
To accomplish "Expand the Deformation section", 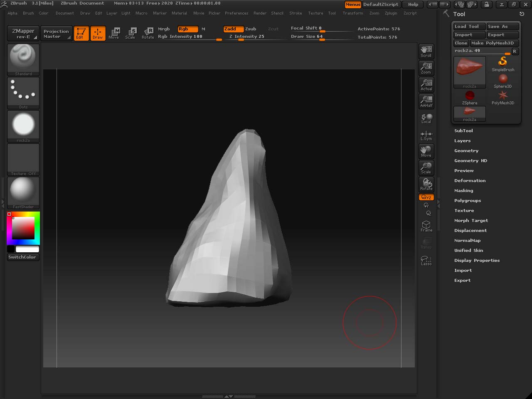I will [x=470, y=181].
